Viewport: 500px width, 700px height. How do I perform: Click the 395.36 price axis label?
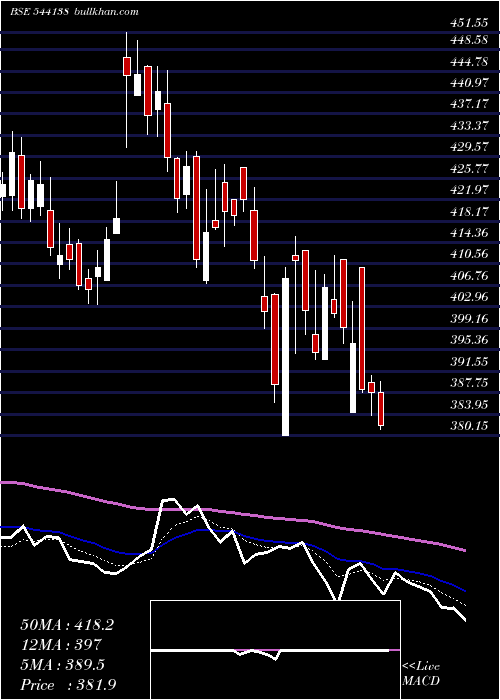(468, 340)
